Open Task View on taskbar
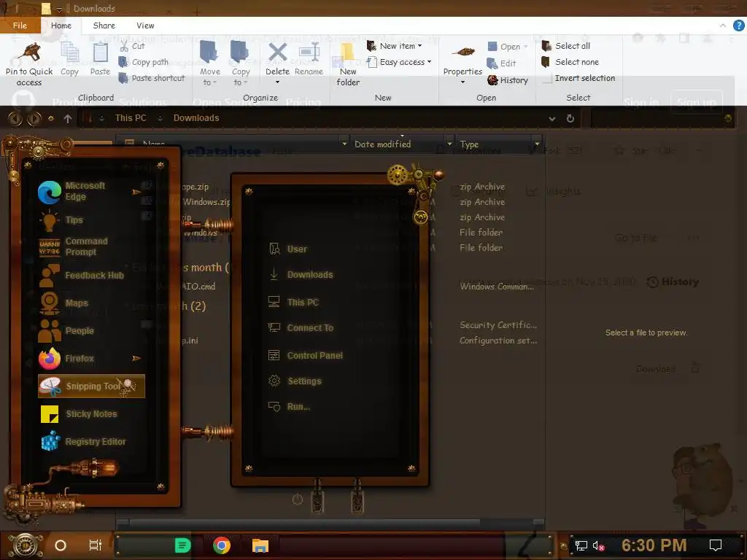This screenshot has height=560, width=747. [96, 545]
